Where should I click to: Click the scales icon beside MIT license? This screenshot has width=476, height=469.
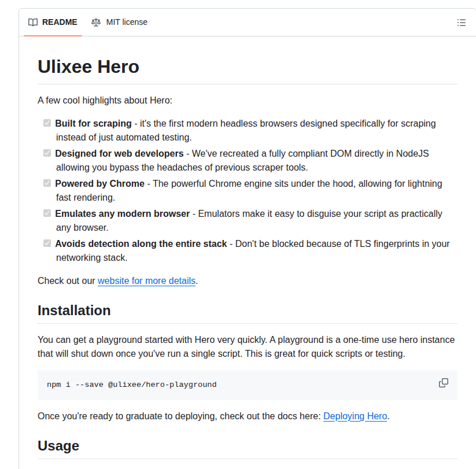[x=96, y=22]
